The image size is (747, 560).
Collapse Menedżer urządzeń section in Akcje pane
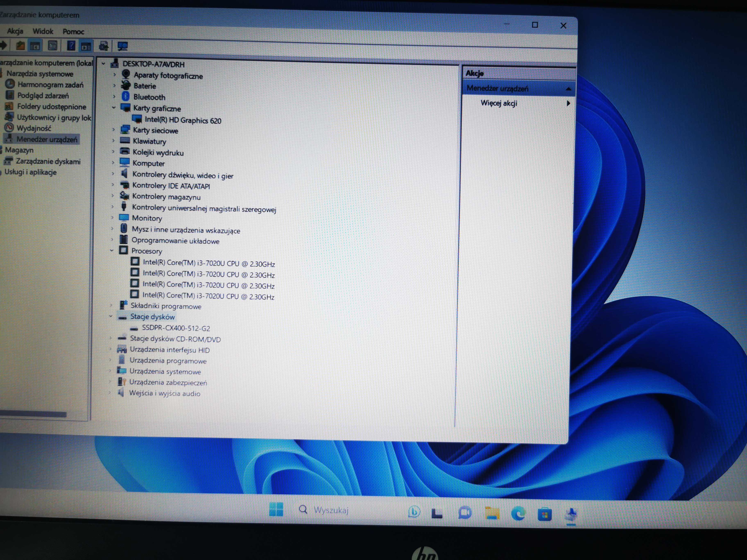(568, 89)
